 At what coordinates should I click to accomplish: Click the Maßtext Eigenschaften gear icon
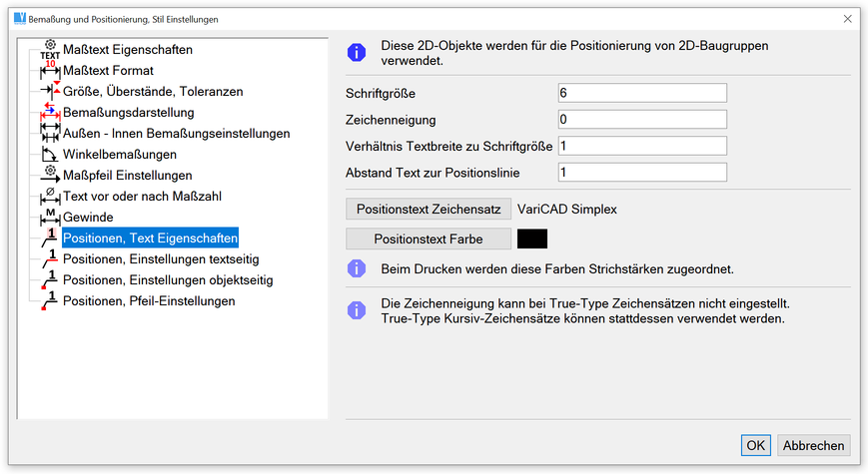coord(50,49)
